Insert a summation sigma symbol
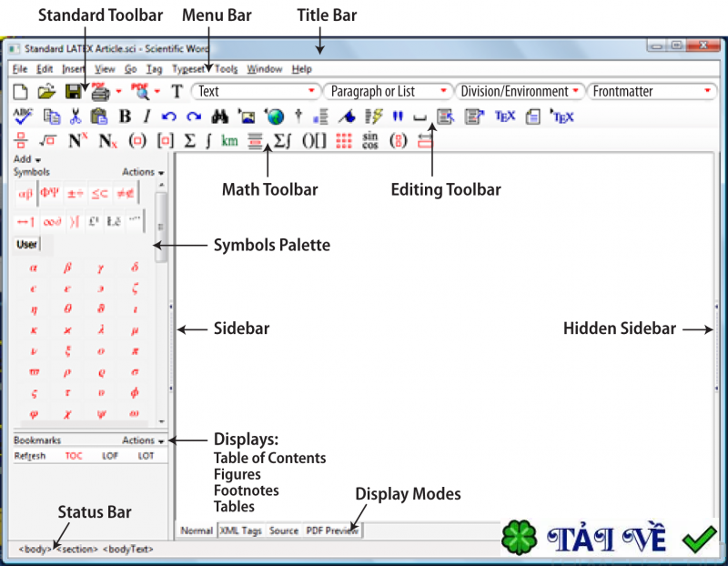This screenshot has height=566, width=728. click(189, 140)
